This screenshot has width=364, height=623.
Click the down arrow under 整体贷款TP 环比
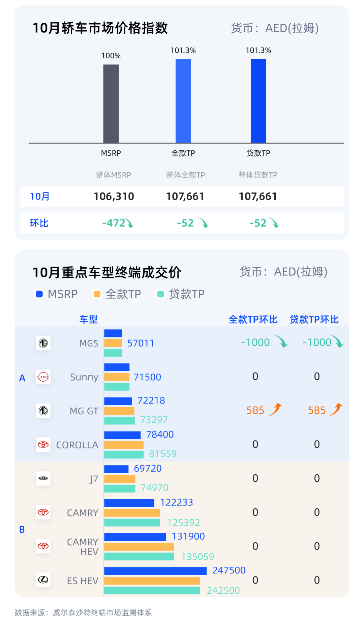point(274,222)
